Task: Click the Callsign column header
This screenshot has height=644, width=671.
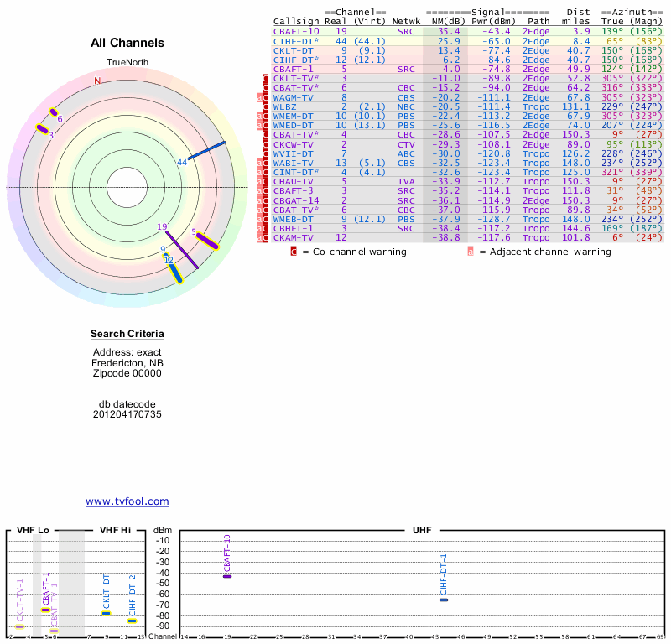Action: coord(296,21)
